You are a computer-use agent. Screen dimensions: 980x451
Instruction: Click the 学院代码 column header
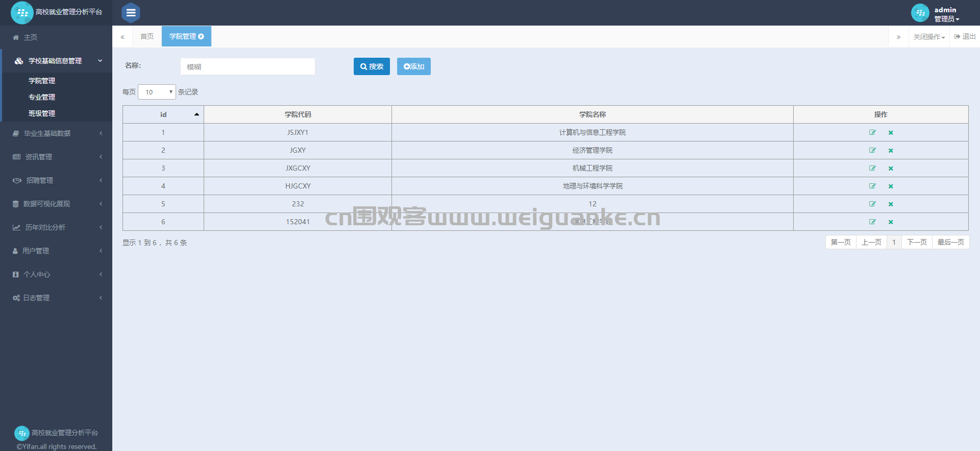pos(298,114)
